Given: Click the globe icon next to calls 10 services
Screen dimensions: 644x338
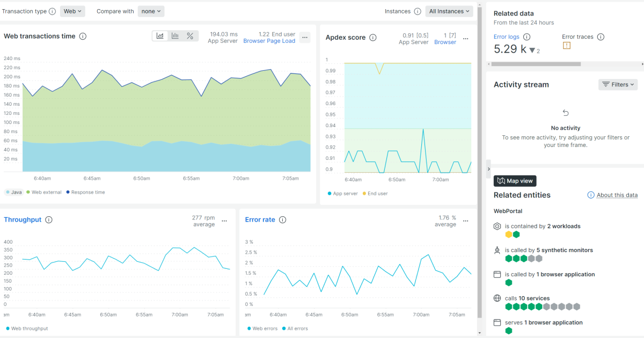Looking at the screenshot, I should pyautogui.click(x=496, y=298).
